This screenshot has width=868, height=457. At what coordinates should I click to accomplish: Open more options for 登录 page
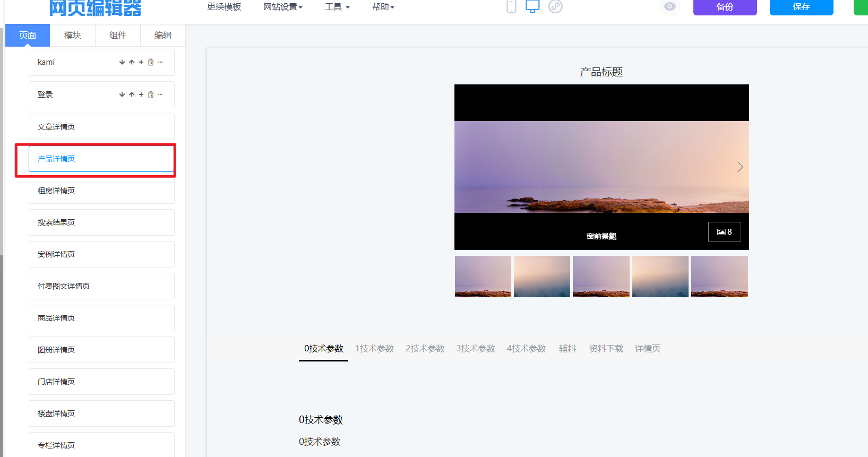[160, 94]
